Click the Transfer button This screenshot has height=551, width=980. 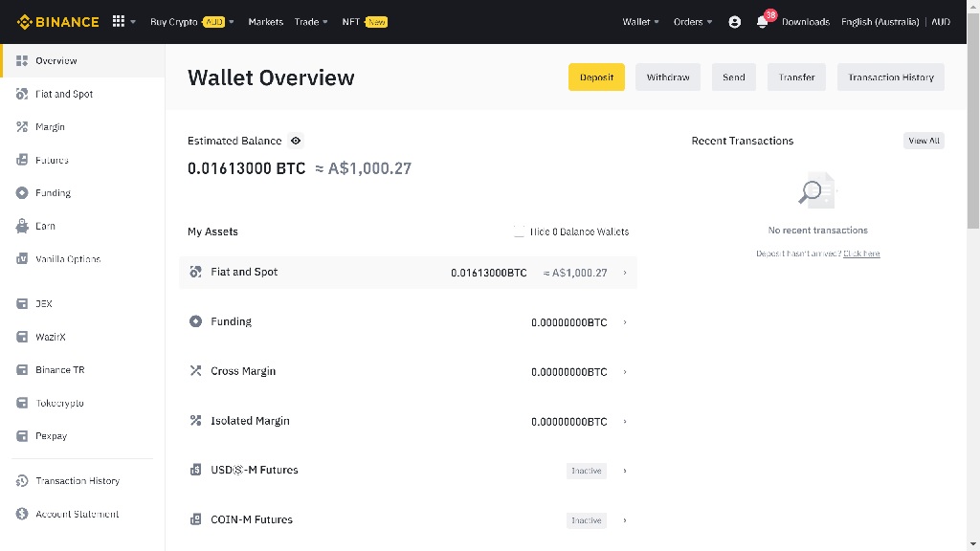(796, 77)
